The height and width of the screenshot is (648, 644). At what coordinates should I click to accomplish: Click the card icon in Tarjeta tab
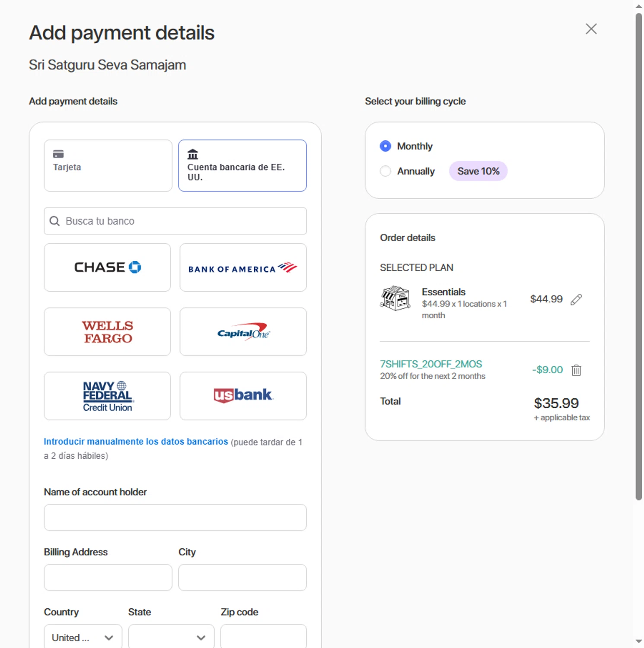pyautogui.click(x=58, y=154)
